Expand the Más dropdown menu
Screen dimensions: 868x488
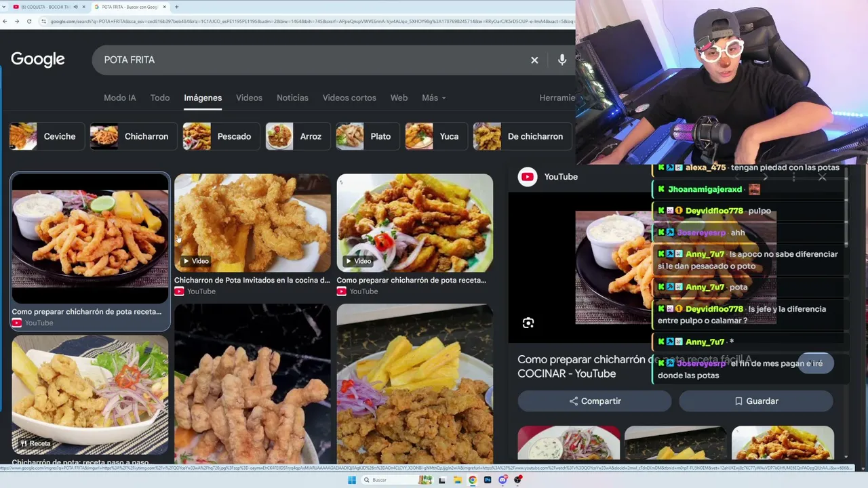coord(434,98)
